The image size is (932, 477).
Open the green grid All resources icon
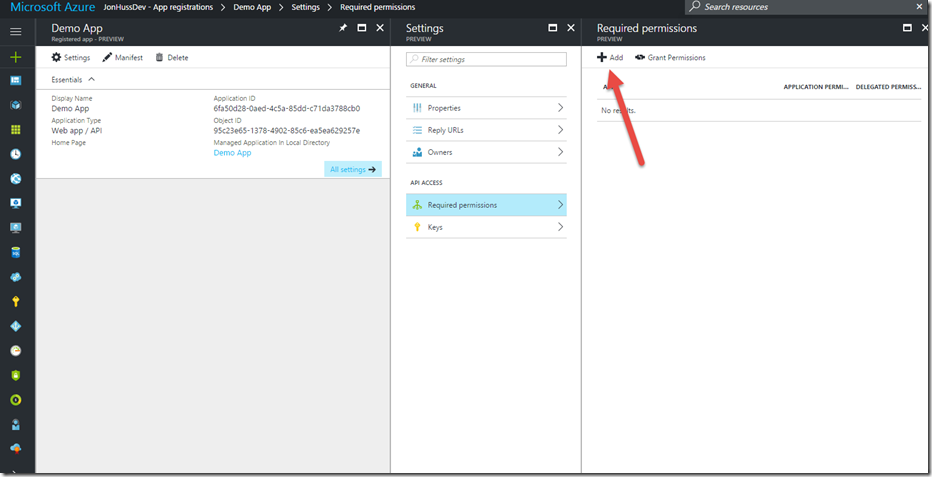[x=16, y=129]
